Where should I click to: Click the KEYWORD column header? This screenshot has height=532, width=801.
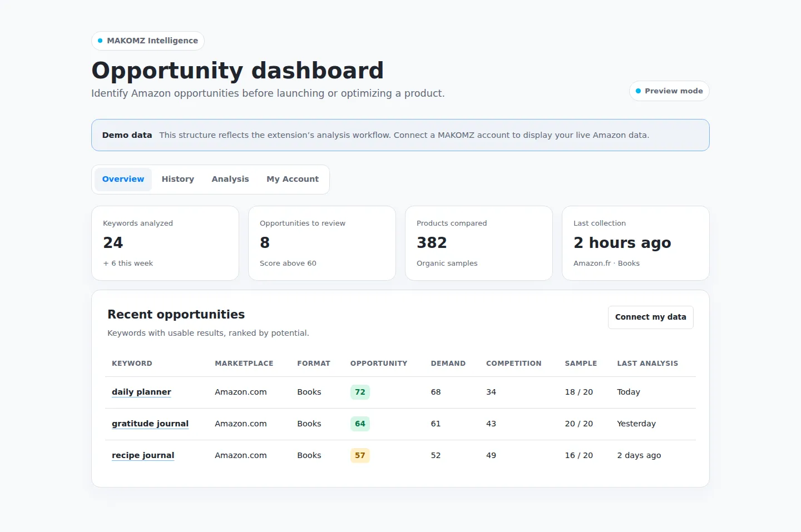pos(132,364)
